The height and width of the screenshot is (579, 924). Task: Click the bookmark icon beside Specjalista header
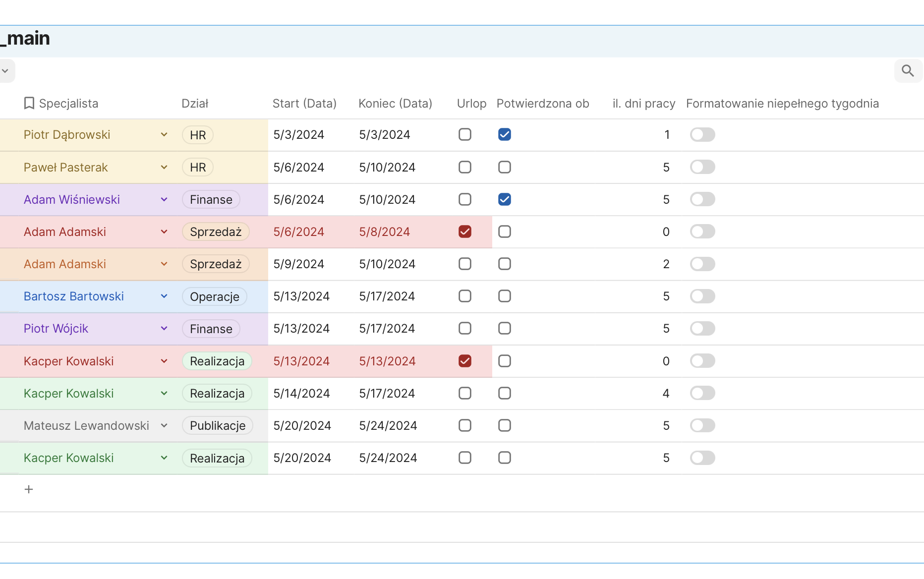(29, 103)
